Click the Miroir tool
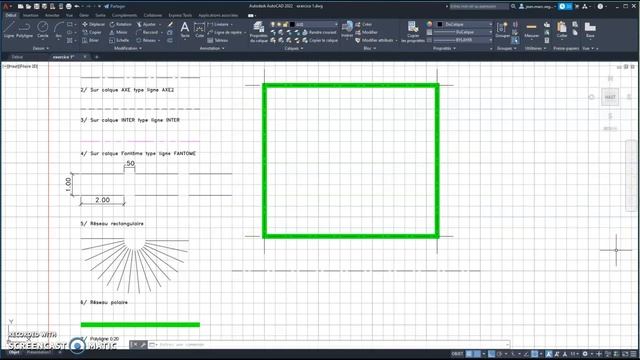This screenshot has height=360, width=640. coord(118,32)
